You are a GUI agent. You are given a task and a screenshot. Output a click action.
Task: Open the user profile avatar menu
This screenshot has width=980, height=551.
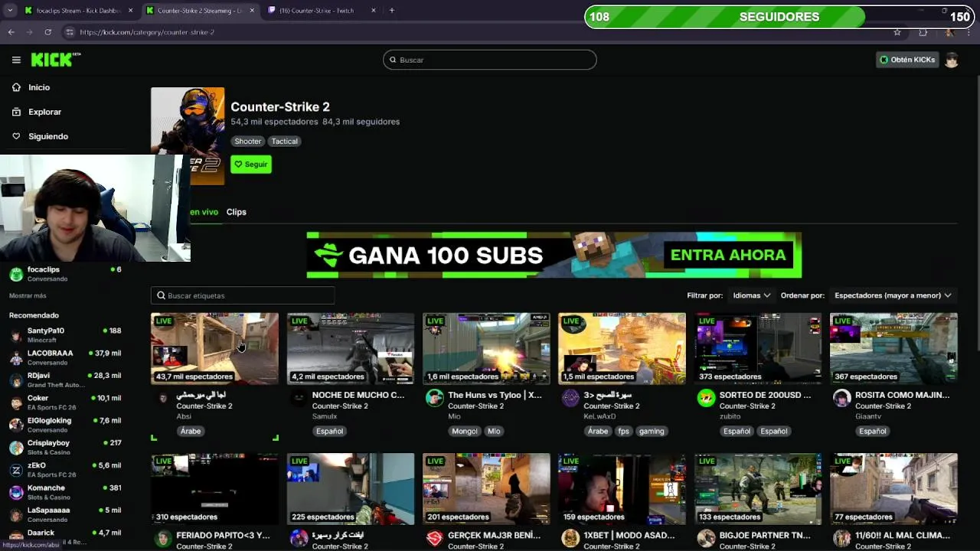pyautogui.click(x=952, y=60)
